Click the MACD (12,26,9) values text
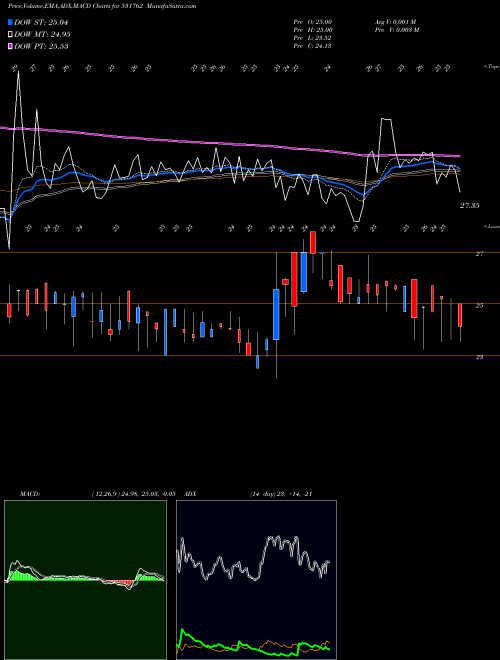This screenshot has width=500, height=660. click(133, 494)
